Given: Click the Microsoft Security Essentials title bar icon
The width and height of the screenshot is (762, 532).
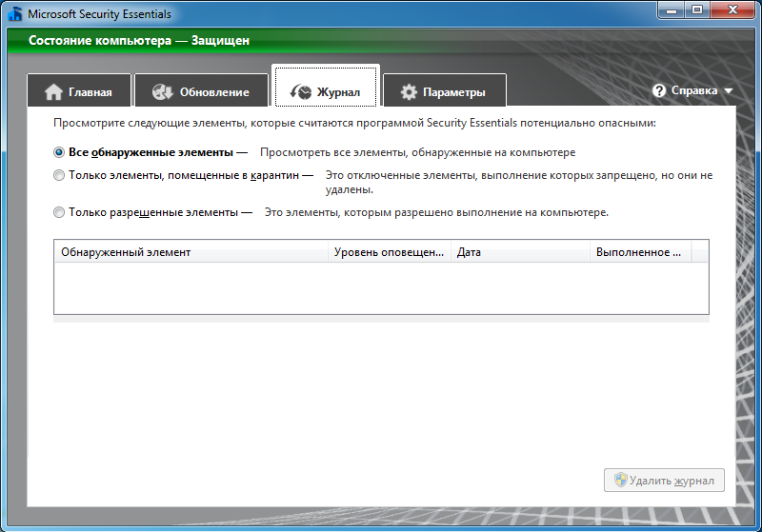Looking at the screenshot, I should [x=15, y=14].
